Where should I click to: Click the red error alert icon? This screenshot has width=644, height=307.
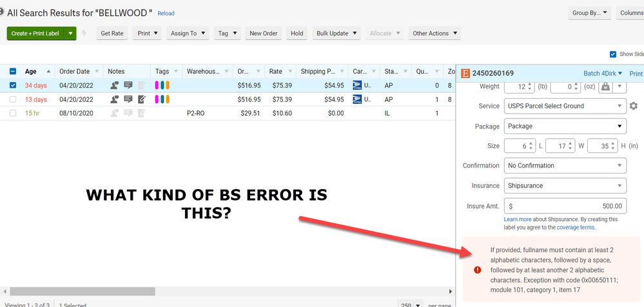click(477, 270)
